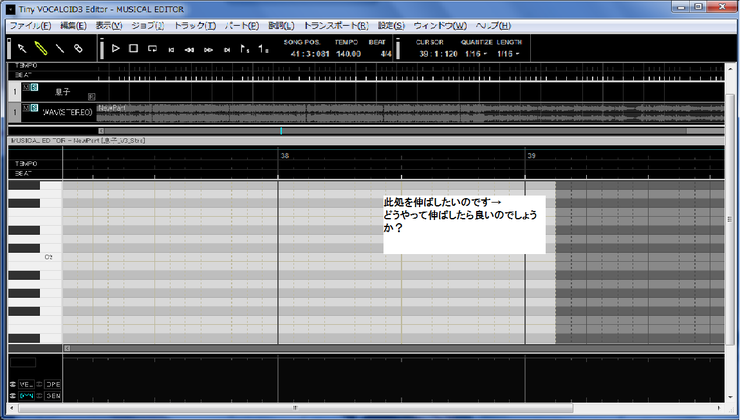740x420 pixels.
Task: Toggle eye icon beside VEL parameter
Action: [x=13, y=384]
